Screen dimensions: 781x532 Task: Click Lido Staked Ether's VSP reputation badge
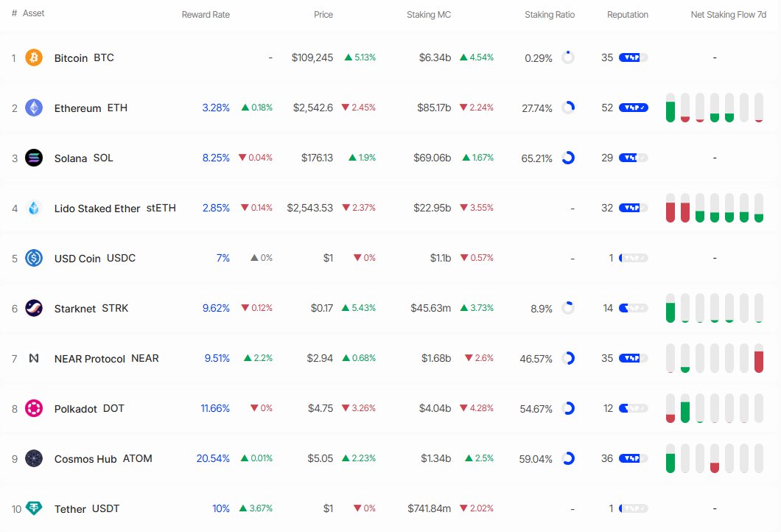pos(633,208)
